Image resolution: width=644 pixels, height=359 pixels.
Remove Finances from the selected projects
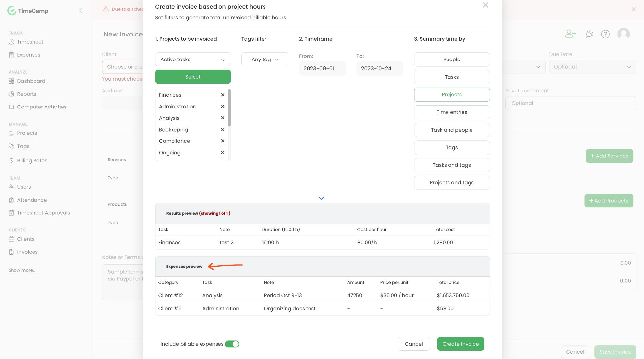[x=223, y=95]
